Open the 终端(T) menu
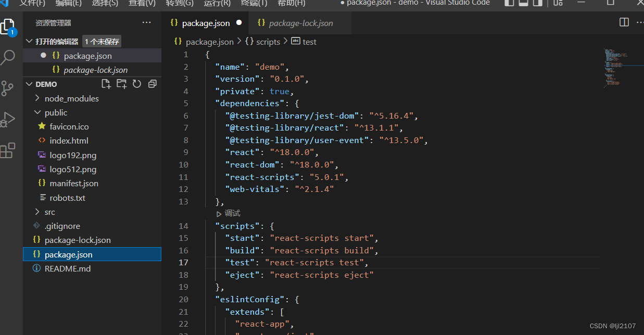The width and height of the screenshot is (644, 335). (x=254, y=3)
